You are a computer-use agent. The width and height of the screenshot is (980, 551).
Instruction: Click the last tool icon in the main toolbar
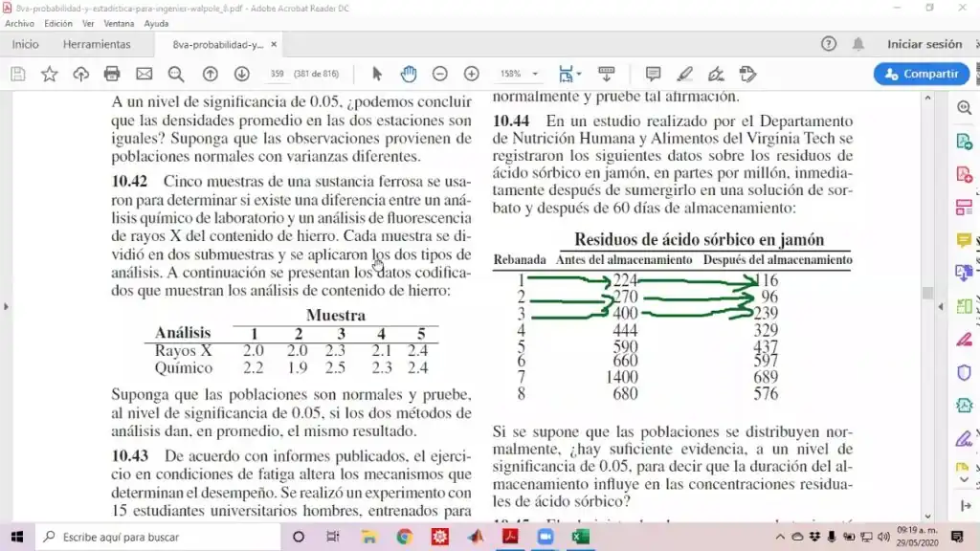coord(747,74)
